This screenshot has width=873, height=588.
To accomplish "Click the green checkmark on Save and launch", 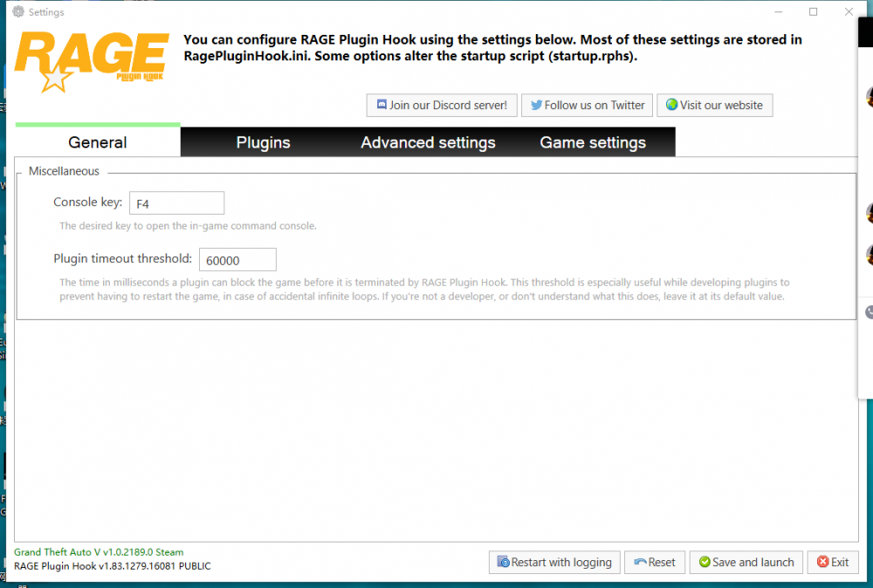I will coord(704,563).
